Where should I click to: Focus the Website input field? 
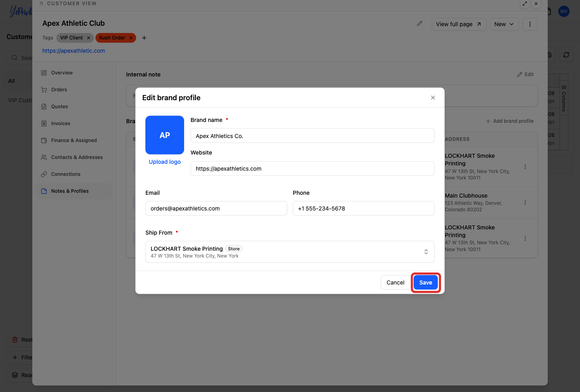click(x=313, y=169)
